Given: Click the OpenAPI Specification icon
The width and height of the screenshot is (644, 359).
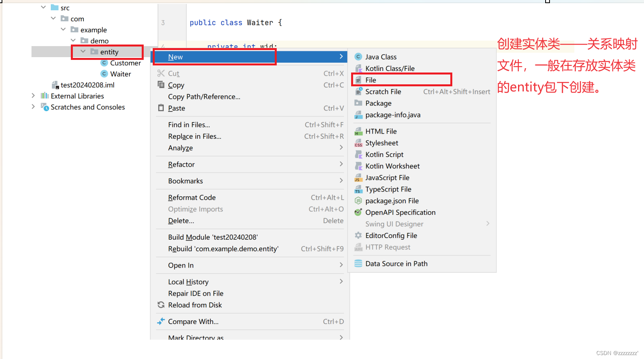Looking at the screenshot, I should point(358,212).
